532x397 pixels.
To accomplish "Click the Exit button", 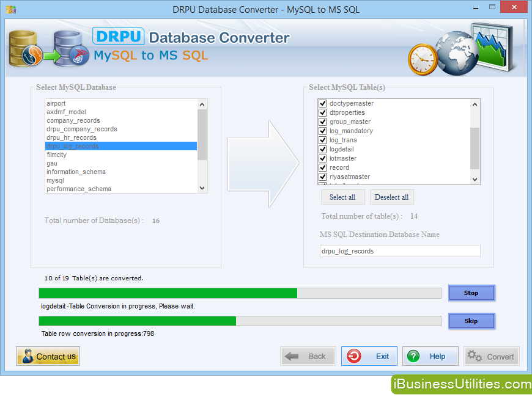I will (369, 356).
